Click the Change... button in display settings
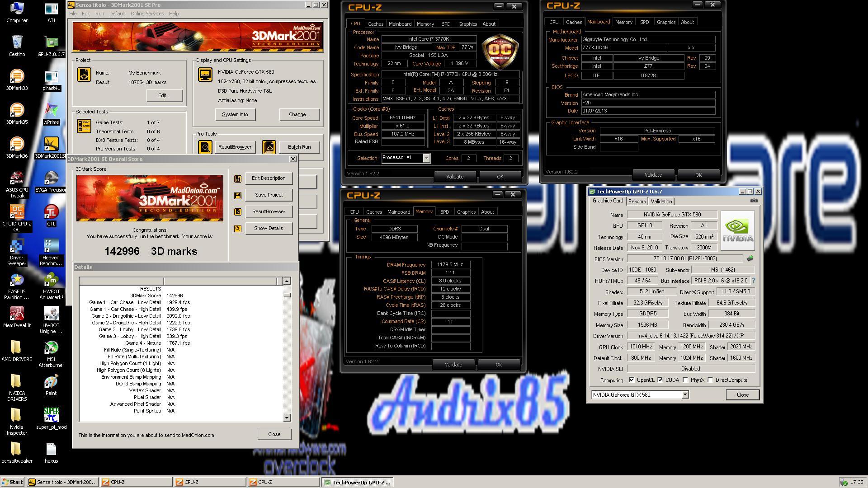Image resolution: width=868 pixels, height=488 pixels. click(x=299, y=115)
